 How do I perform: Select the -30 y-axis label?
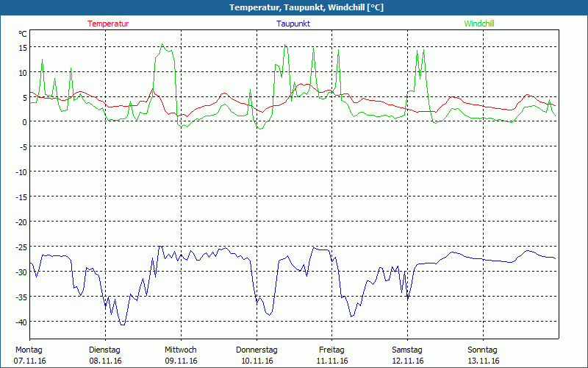[21, 272]
